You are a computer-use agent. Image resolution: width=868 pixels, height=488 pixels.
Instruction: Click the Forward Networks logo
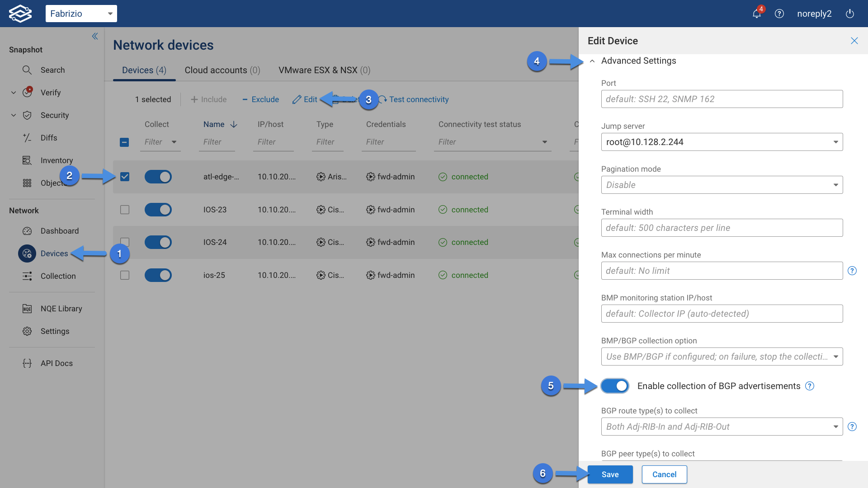(20, 13)
